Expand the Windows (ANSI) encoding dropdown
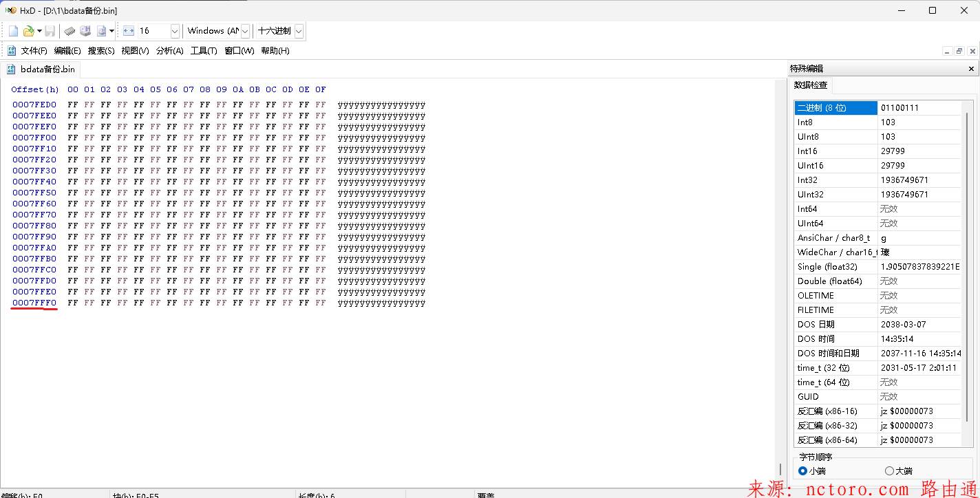 tap(245, 31)
